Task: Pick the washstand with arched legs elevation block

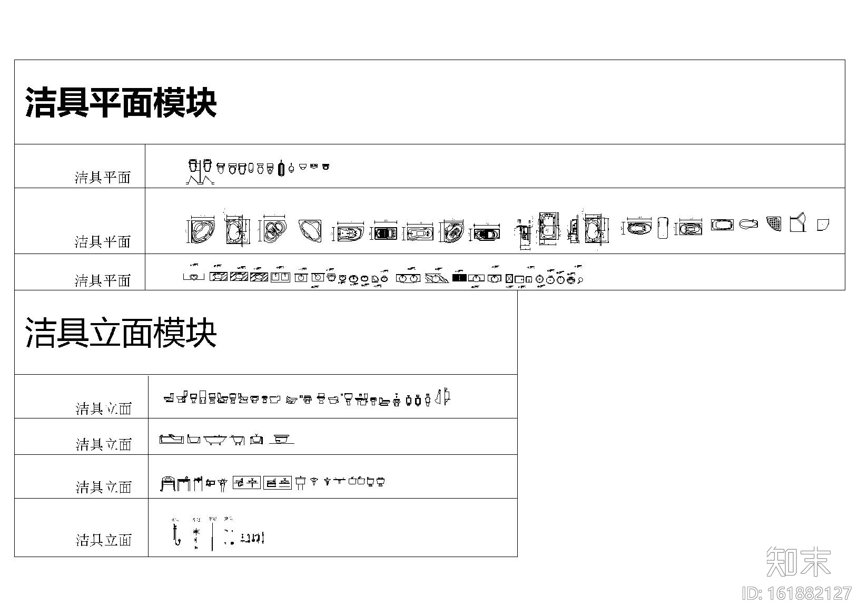Action: coord(167,483)
